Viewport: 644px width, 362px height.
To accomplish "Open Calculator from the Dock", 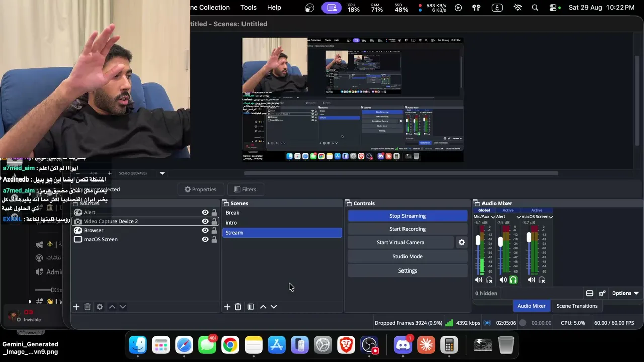I will [x=449, y=345].
